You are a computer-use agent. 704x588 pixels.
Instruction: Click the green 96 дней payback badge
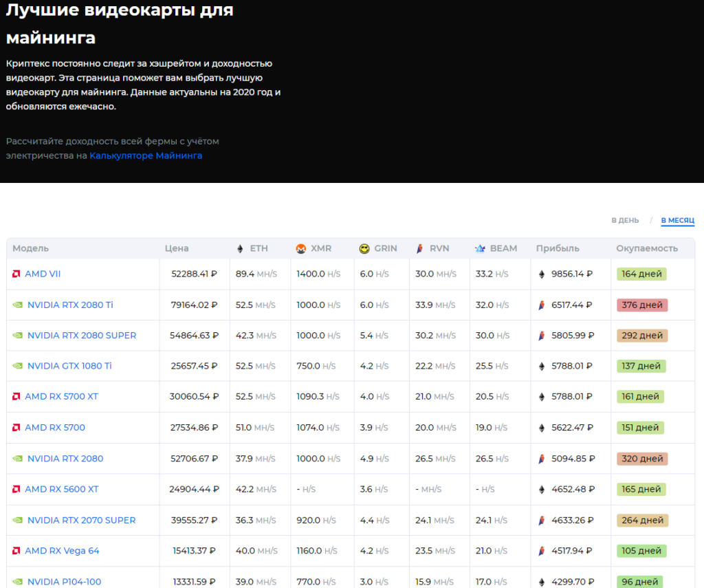[x=639, y=582]
